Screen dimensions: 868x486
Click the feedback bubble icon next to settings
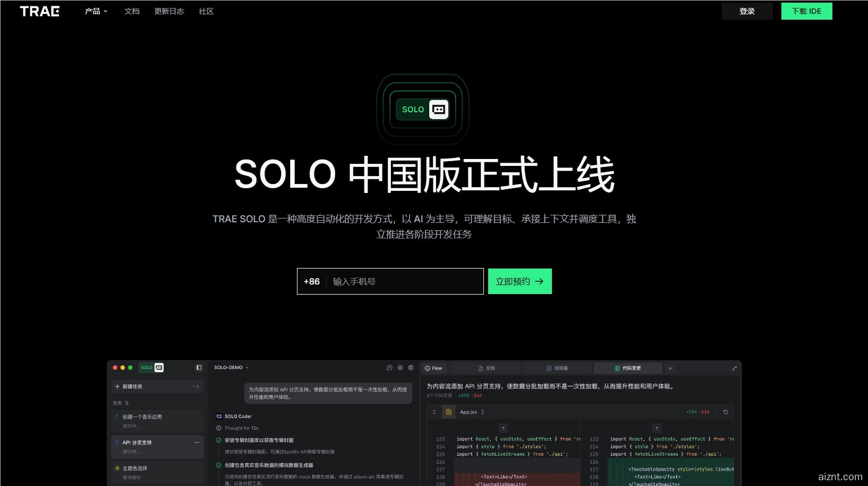[389, 367]
